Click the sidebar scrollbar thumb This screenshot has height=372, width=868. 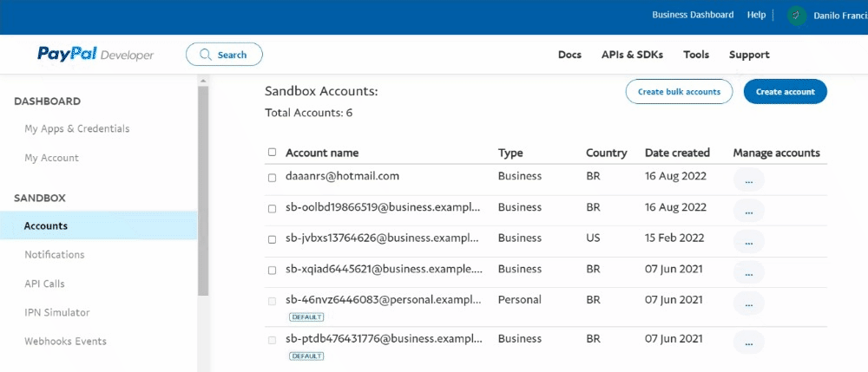(202, 191)
